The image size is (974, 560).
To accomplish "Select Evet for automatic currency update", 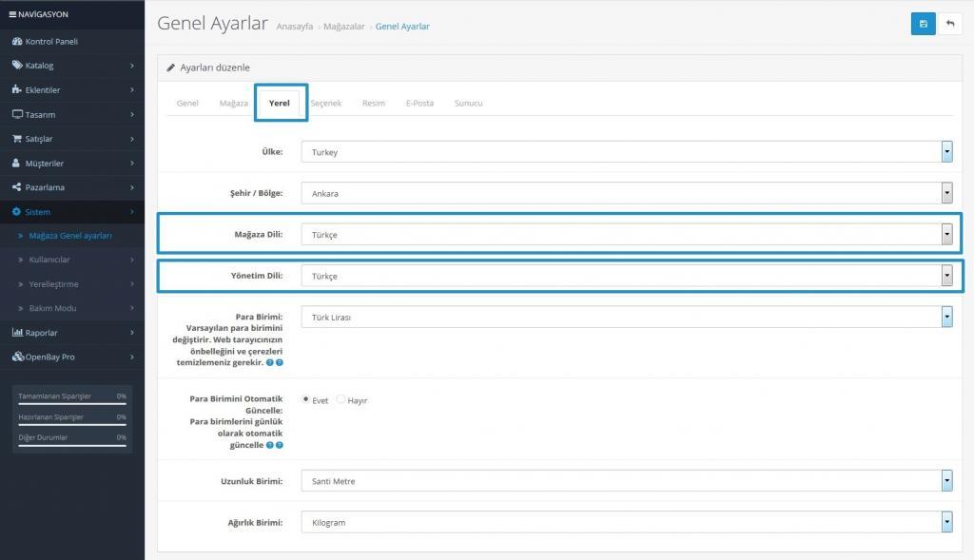I will pos(306,399).
